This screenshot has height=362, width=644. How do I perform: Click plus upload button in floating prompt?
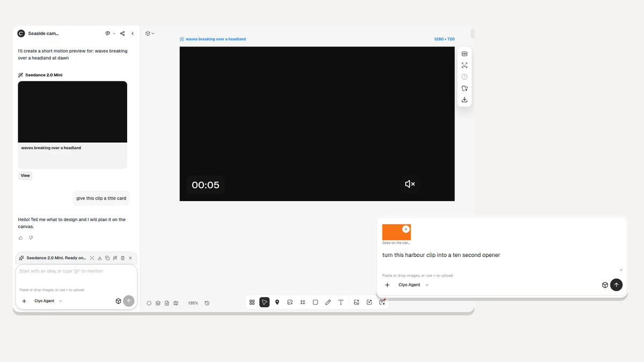[387, 285]
